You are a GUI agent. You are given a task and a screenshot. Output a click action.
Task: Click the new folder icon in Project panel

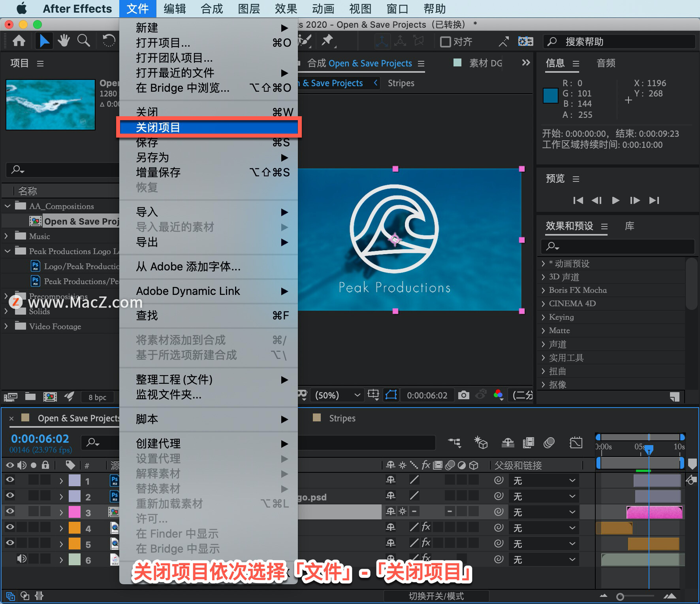30,396
